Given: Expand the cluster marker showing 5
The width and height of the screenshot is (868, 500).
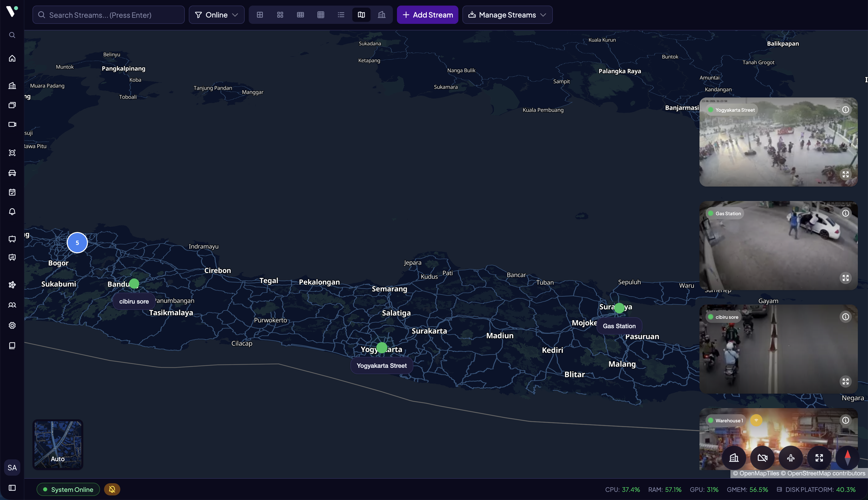Looking at the screenshot, I should (x=77, y=243).
